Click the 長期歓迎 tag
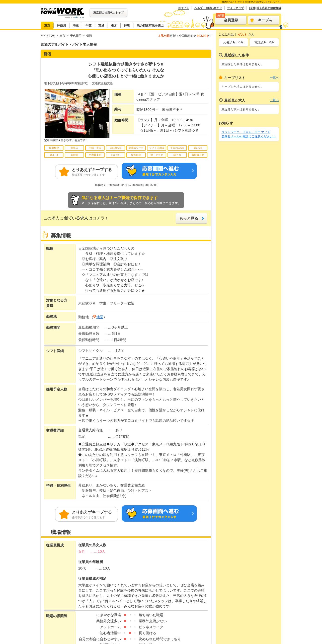Viewport: 322px width, 644px height. [x=54, y=148]
